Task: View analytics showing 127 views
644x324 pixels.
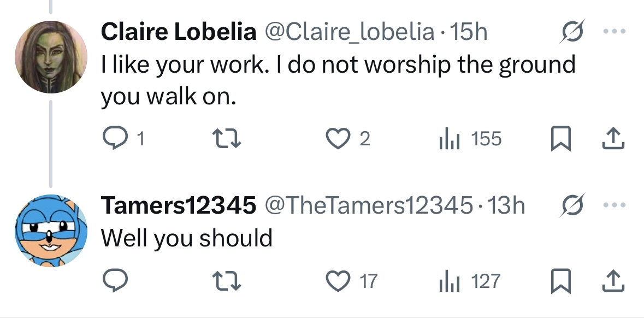Action: pyautogui.click(x=469, y=281)
